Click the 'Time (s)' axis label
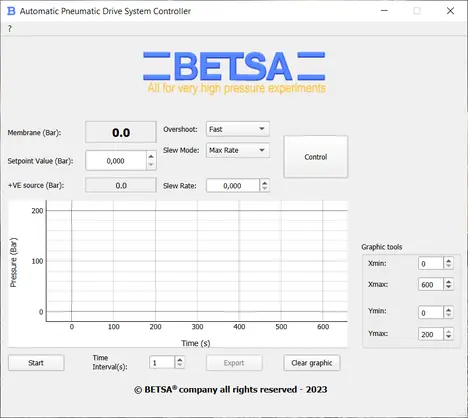Image resolution: width=468 pixels, height=418 pixels. coord(196,343)
